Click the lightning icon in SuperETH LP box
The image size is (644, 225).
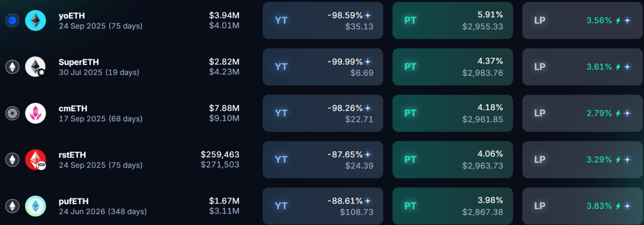(618, 67)
